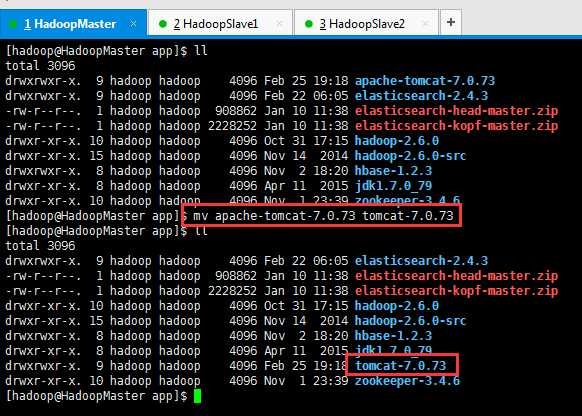Click elasticsearch-kopf-master.zip in the first listing

pos(456,126)
